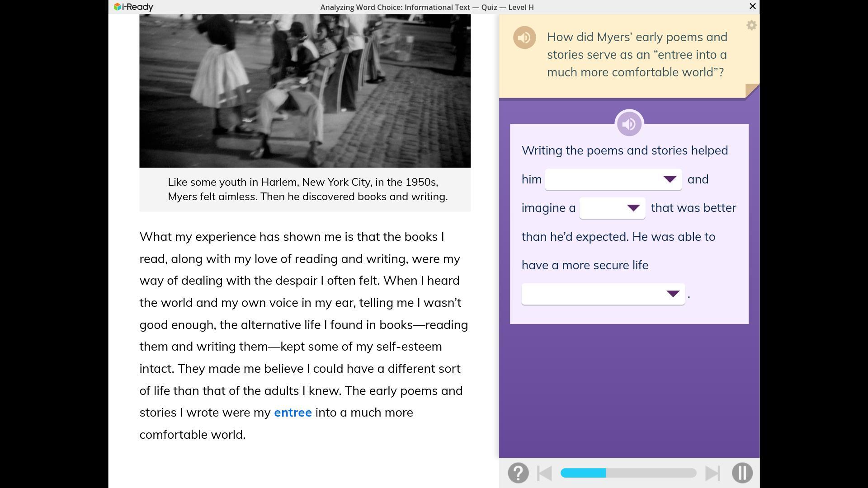Close the quiz with the X button
This screenshot has height=488, width=868.
click(752, 6)
